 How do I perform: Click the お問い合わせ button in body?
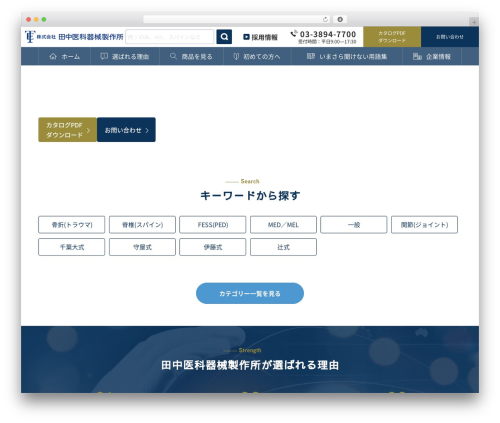(126, 130)
